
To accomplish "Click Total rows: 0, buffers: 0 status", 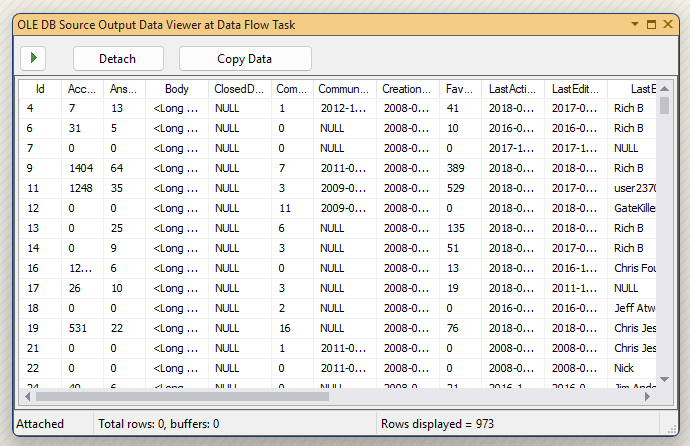I will tap(158, 424).
